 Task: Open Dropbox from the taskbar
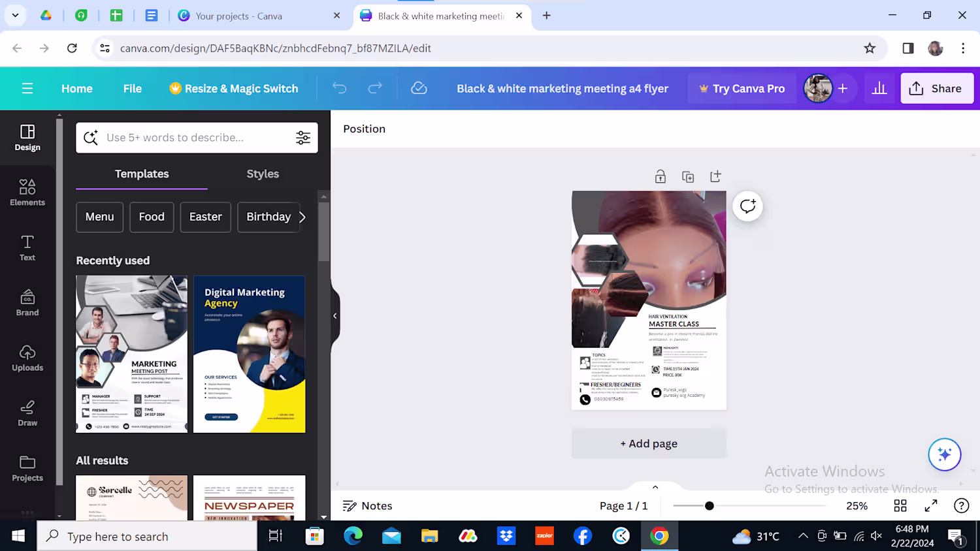coord(506,536)
